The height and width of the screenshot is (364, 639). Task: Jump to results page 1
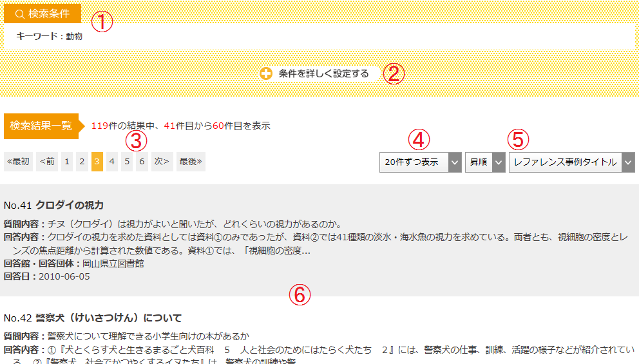pos(67,162)
